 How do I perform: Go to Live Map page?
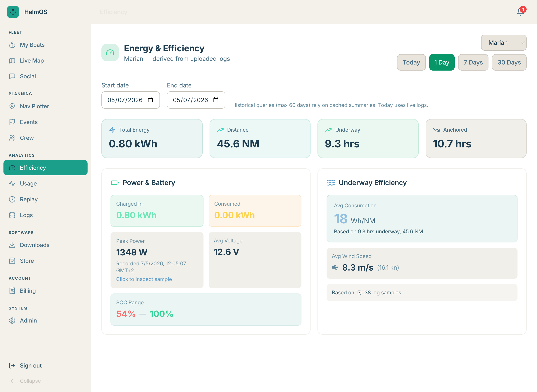[45, 61]
